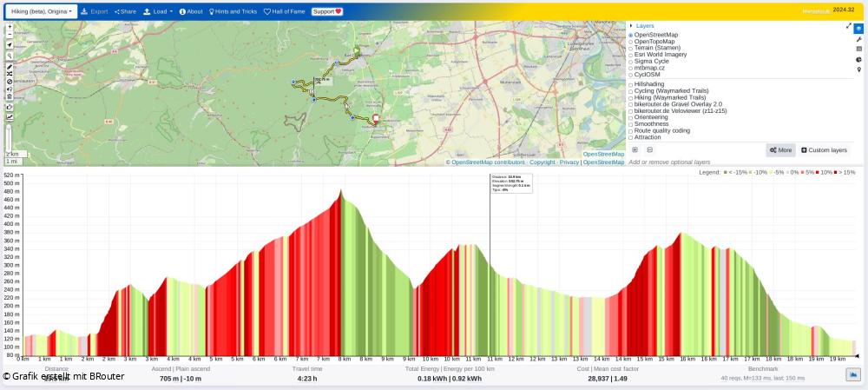The width and height of the screenshot is (868, 390).
Task: Enable Hiking (Waymarked Trails) overlay
Action: (x=631, y=98)
